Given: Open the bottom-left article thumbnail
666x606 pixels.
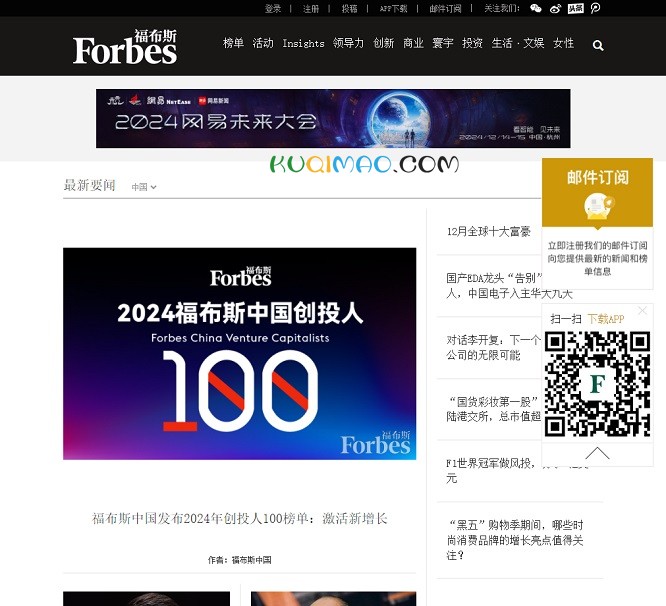Looking at the screenshot, I should [147, 598].
